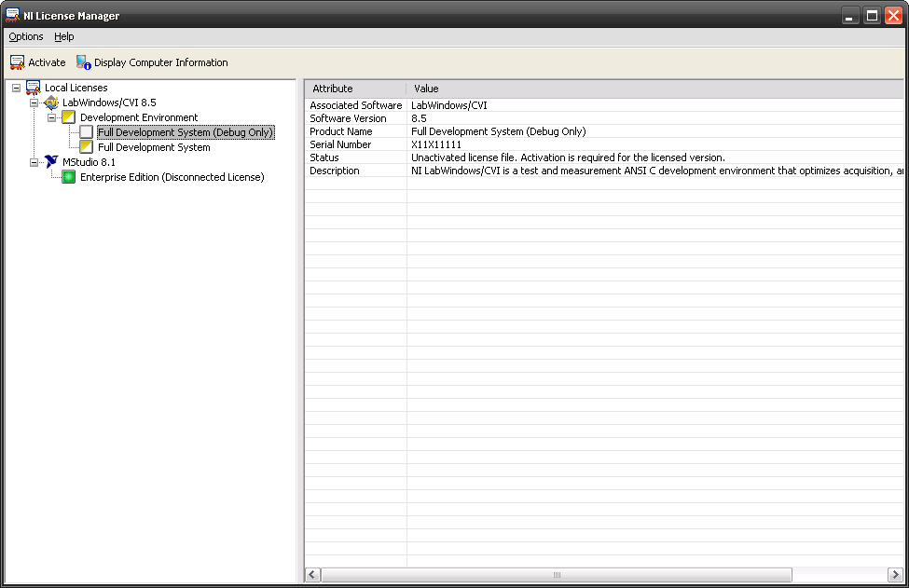909x588 pixels.
Task: Collapse the Local Licenses tree node
Action: click(x=17, y=88)
